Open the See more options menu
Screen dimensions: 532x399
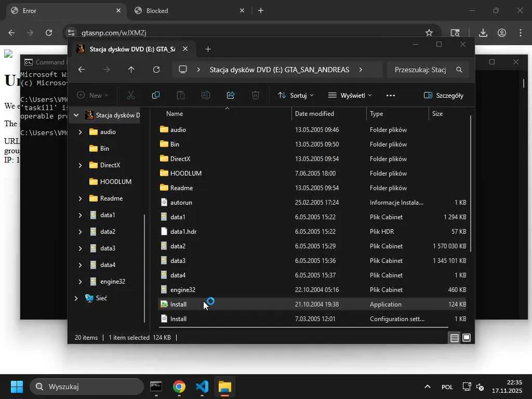[x=391, y=95]
